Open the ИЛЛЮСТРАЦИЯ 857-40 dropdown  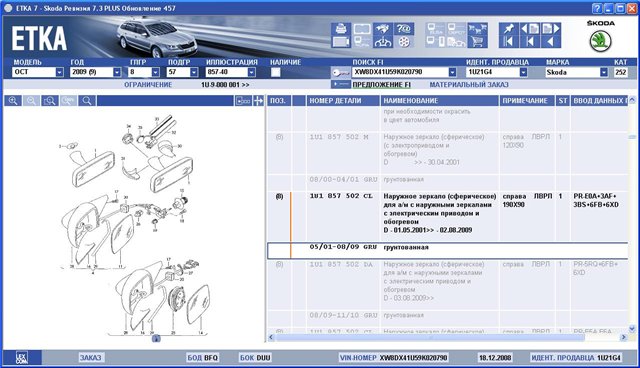point(251,72)
